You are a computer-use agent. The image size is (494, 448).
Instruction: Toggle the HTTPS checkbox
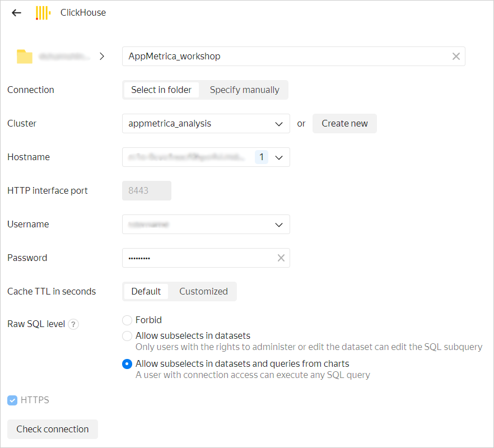coord(12,400)
